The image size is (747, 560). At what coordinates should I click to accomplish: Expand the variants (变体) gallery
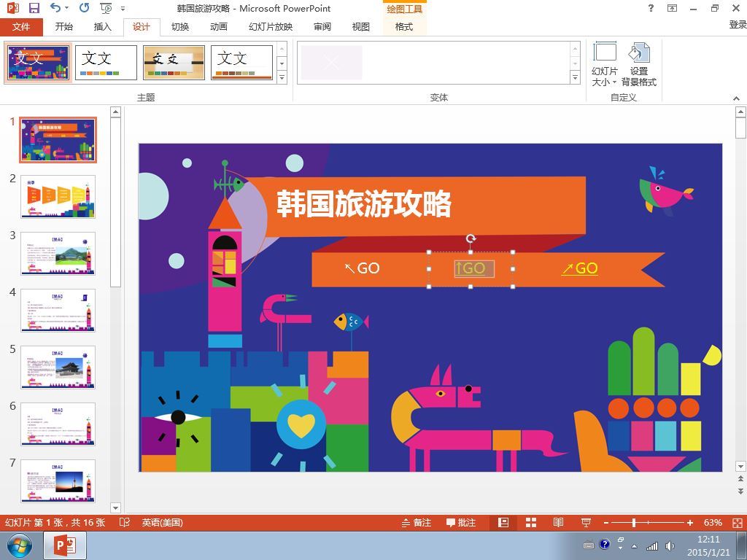pyautogui.click(x=575, y=77)
